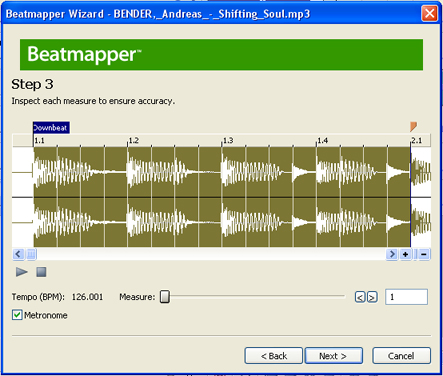Click the scroll right arrow under waveform

click(392, 254)
